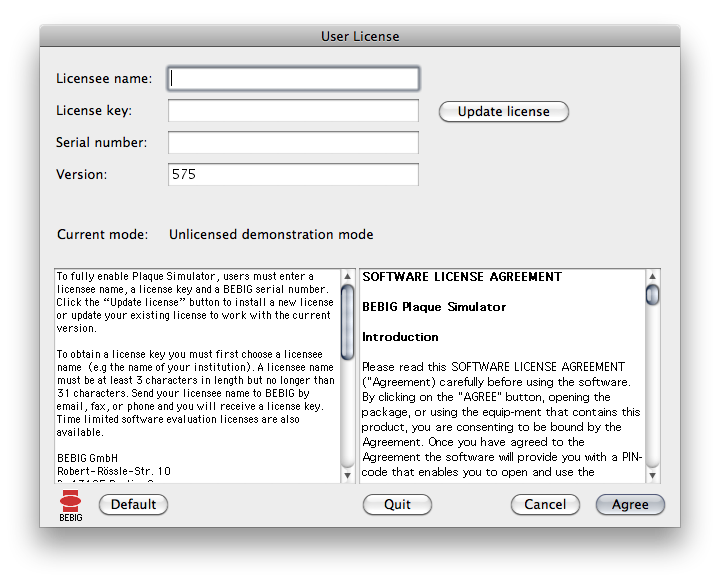Screen dimensions: 720x582
Task: Cancel the User License dialog
Action: 545,504
